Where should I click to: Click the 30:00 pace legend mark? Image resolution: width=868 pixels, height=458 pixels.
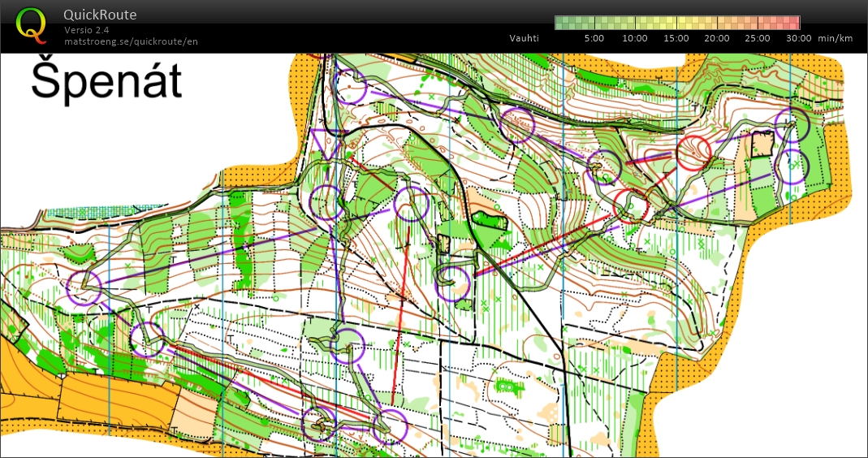pos(798,38)
